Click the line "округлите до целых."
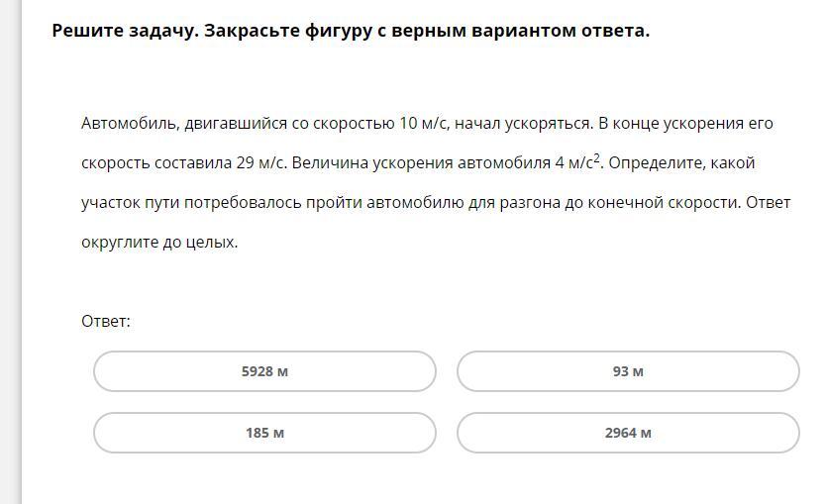This screenshot has width=826, height=504. click(x=159, y=242)
